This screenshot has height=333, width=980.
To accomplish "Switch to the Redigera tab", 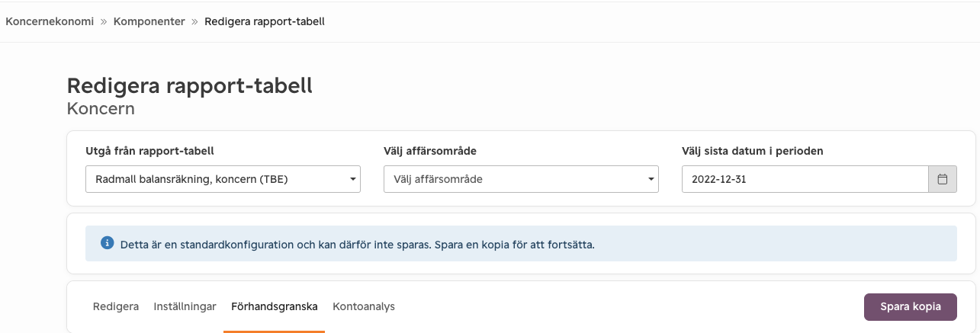I will (x=116, y=306).
